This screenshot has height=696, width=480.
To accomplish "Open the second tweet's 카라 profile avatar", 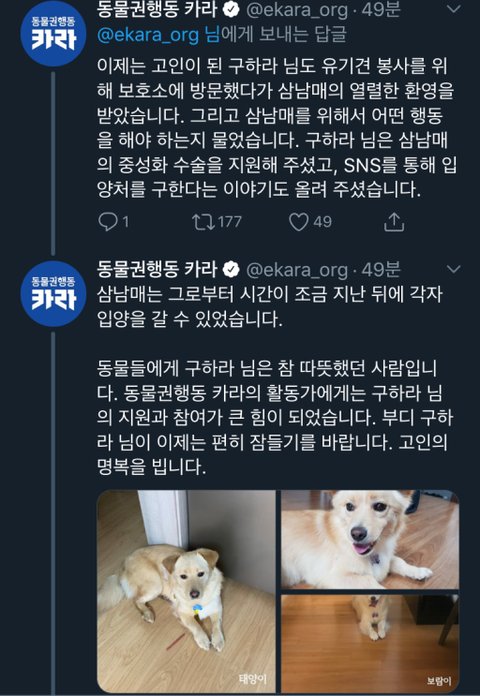I will click(53, 294).
